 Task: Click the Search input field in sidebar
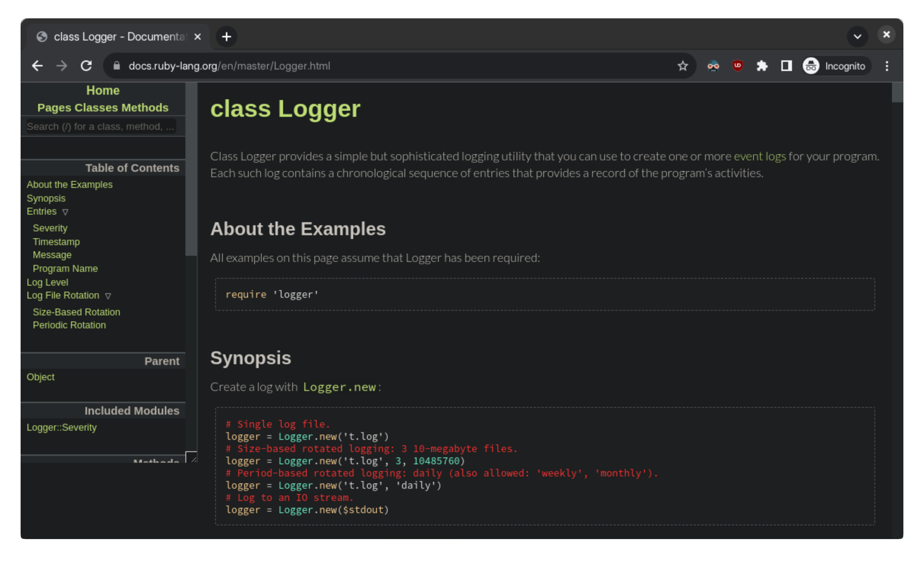coord(102,126)
